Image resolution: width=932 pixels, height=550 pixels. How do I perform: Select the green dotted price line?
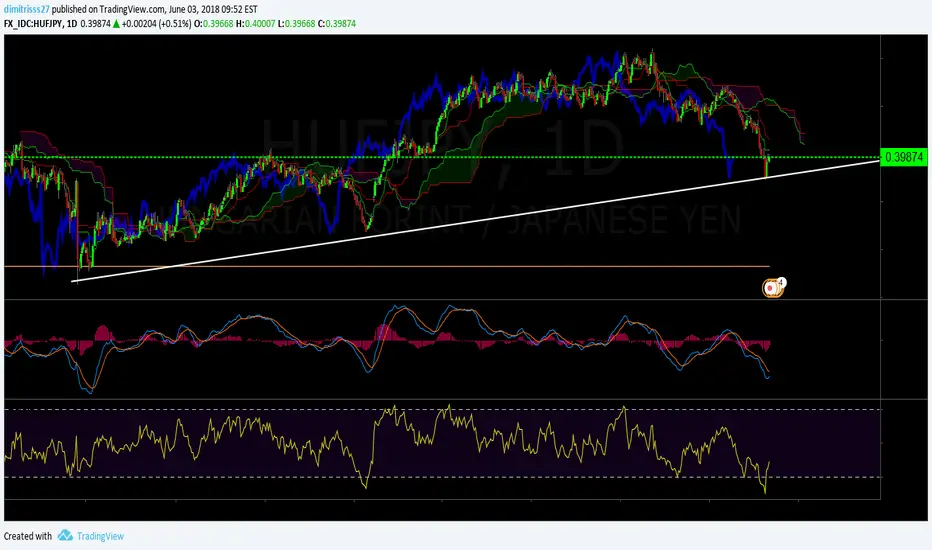[x=442, y=158]
